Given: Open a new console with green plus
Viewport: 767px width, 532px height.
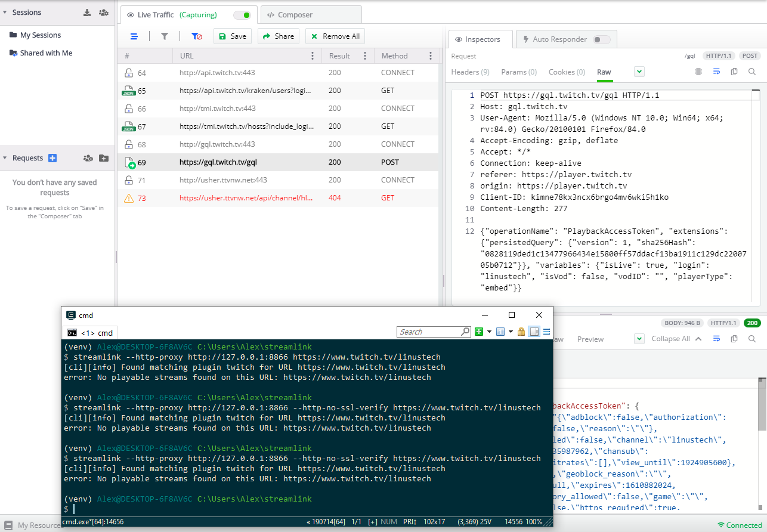Looking at the screenshot, I should click(479, 332).
